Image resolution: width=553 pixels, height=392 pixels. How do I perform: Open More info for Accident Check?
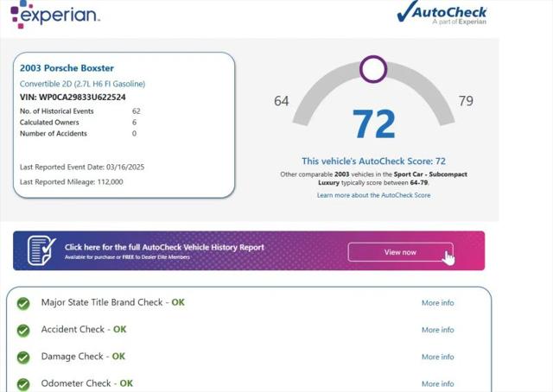click(438, 330)
